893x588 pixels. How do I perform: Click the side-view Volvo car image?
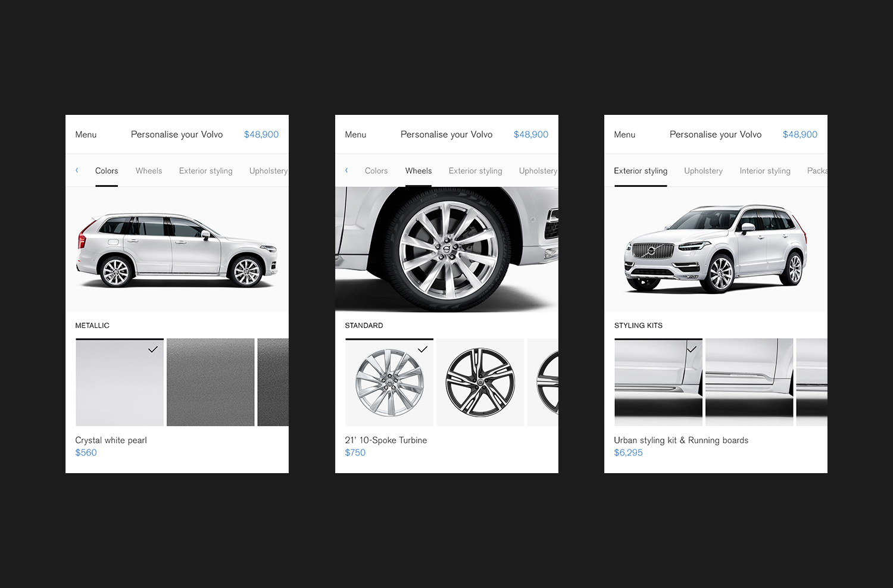177,250
